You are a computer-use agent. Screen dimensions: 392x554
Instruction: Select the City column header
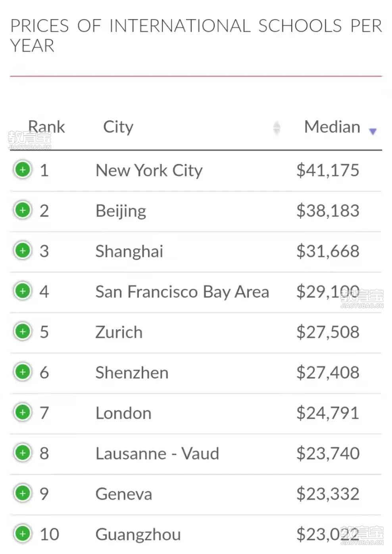click(x=118, y=128)
